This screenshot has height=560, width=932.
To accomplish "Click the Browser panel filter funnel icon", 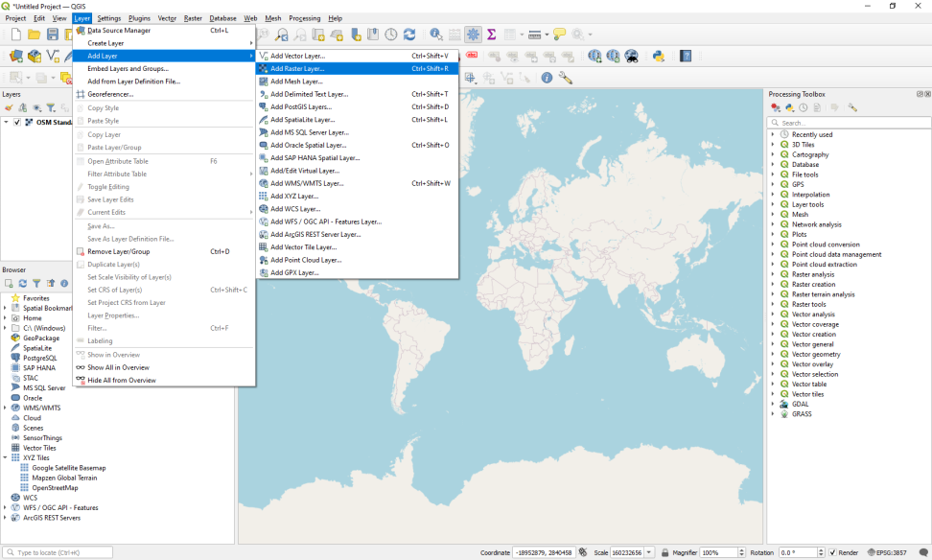I will point(36,284).
